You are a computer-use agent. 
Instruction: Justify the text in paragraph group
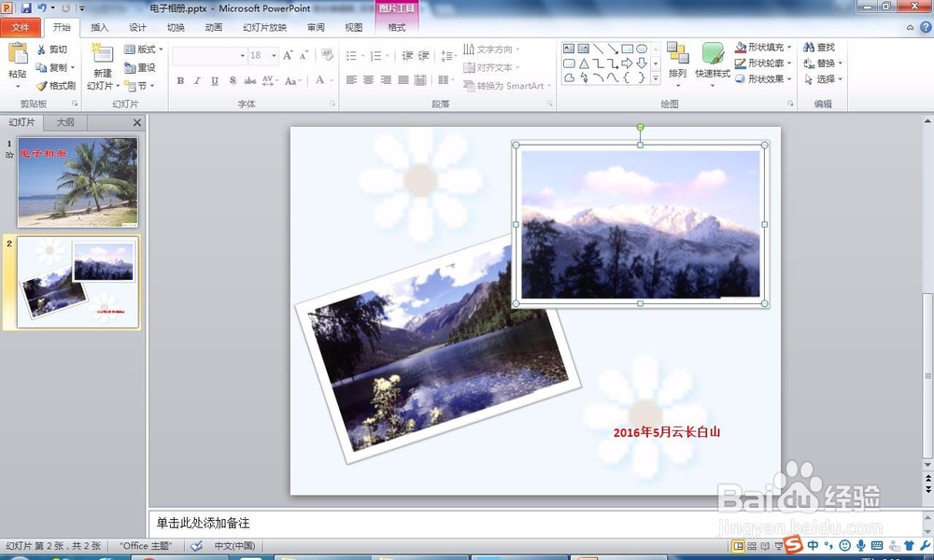tap(403, 79)
